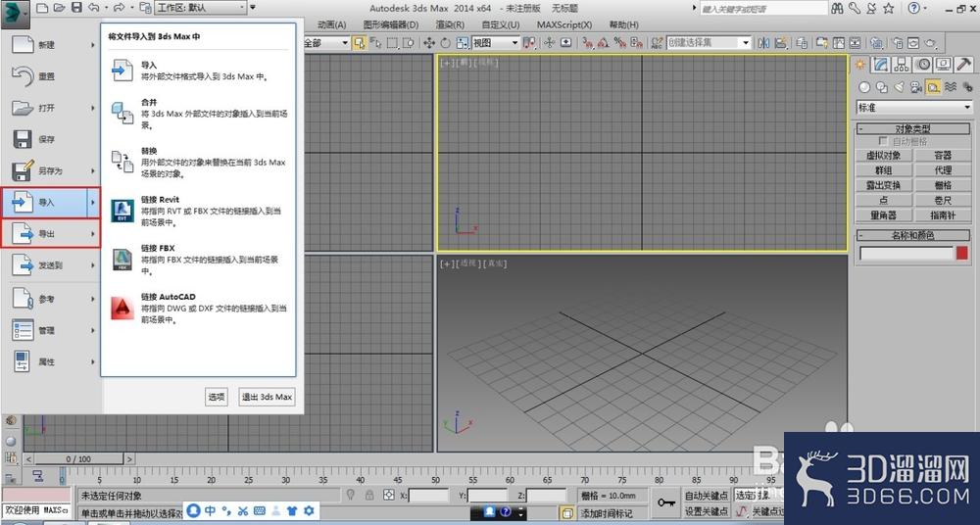Switch to the Display command panel tab
This screenshot has width=980, height=525.
click(943, 65)
